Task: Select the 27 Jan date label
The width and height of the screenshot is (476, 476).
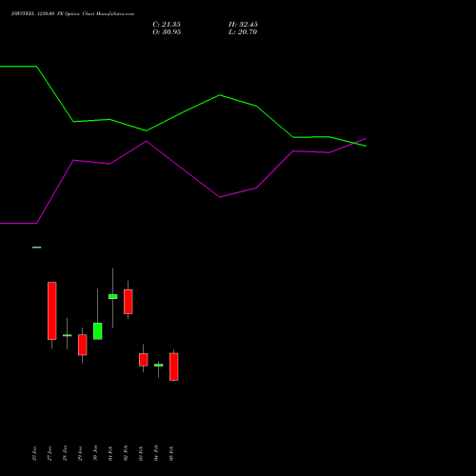Action: pos(50,453)
